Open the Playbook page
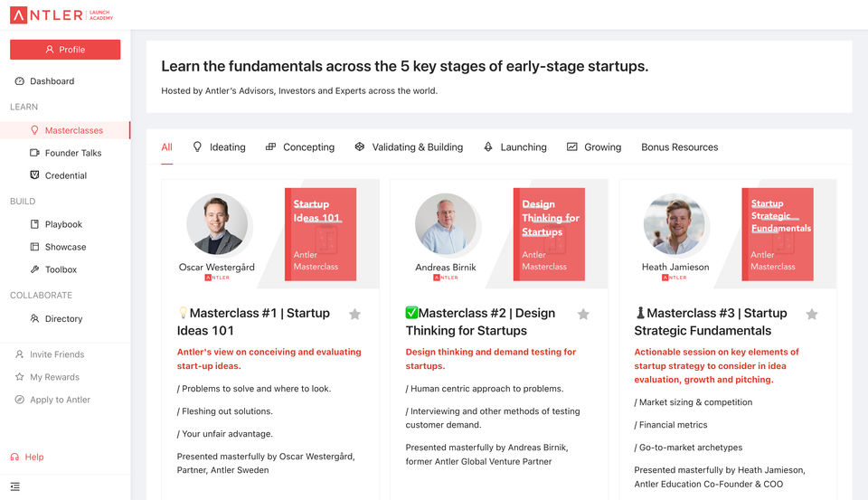This screenshot has width=868, height=500. [63, 224]
